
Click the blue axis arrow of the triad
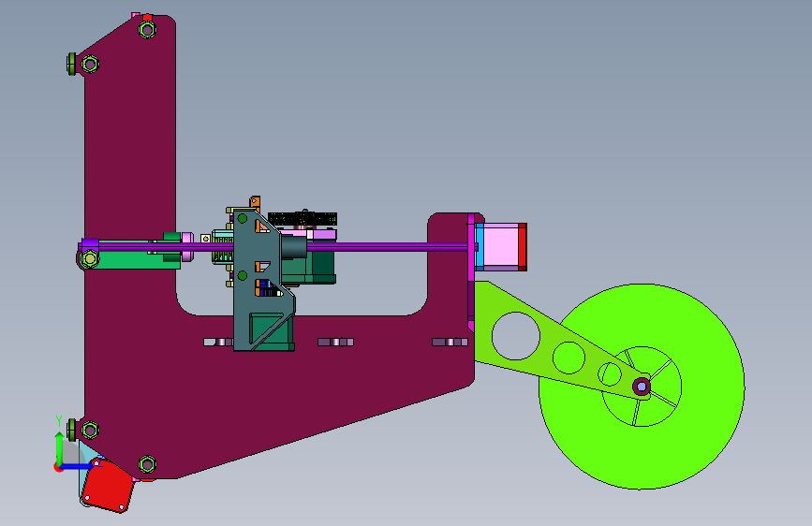coord(79,466)
